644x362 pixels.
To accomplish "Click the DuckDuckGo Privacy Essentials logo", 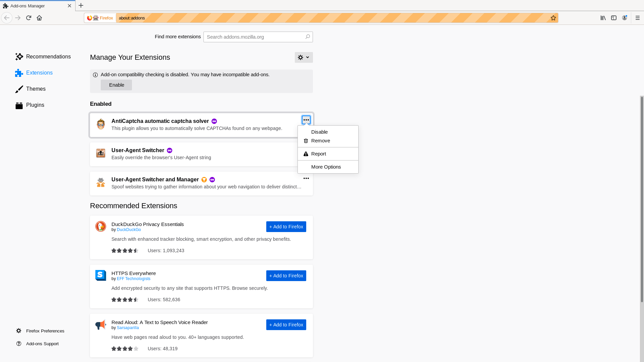I will 101,226.
